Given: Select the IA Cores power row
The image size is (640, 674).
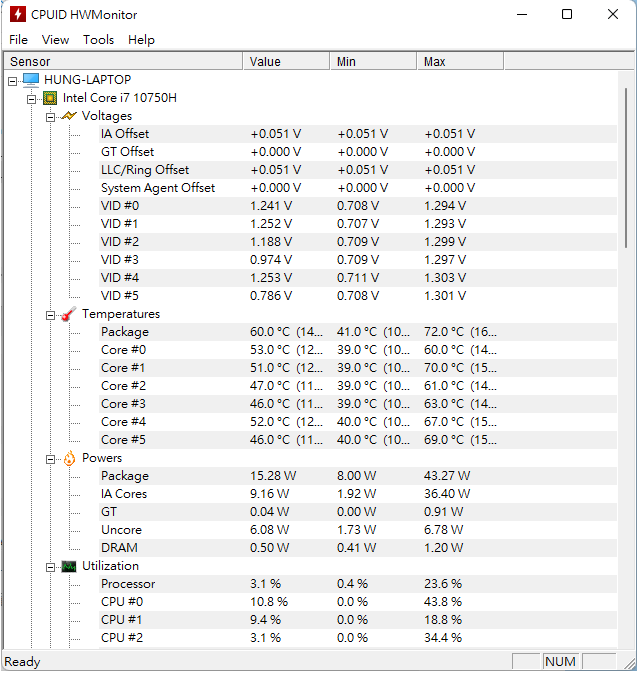Looking at the screenshot, I should click(x=358, y=494).
